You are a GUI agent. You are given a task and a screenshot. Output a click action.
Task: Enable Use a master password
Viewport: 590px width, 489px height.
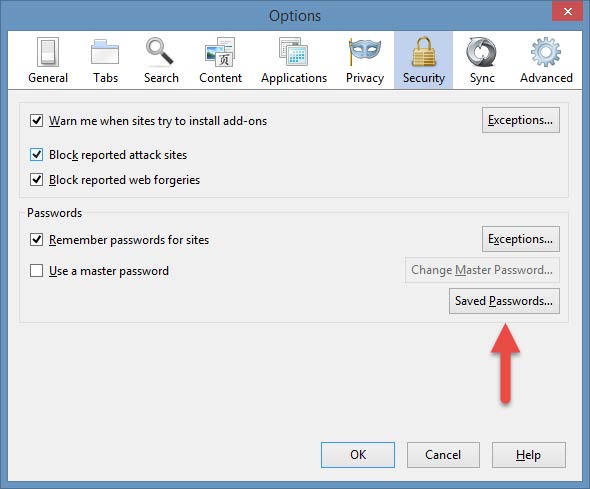click(x=36, y=270)
